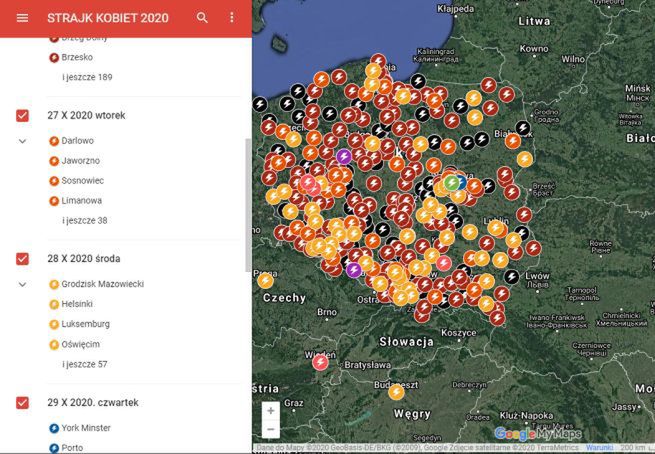Click the search magnifier icon
The height and width of the screenshot is (454, 655).
202,18
